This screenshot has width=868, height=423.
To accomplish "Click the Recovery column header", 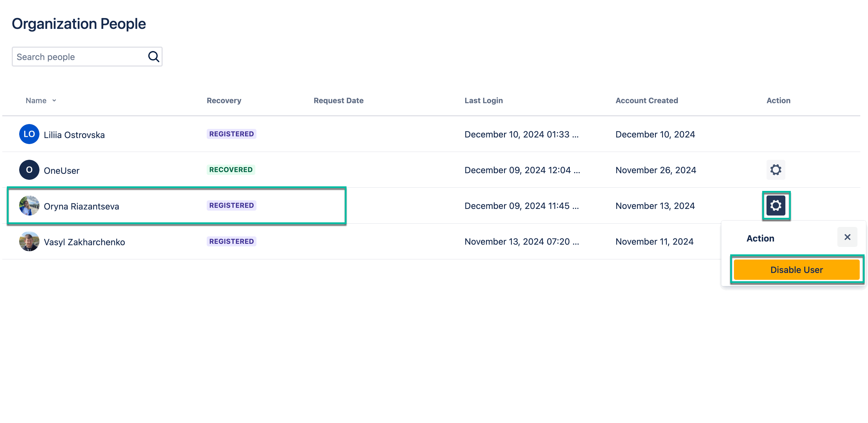I will click(x=224, y=100).
